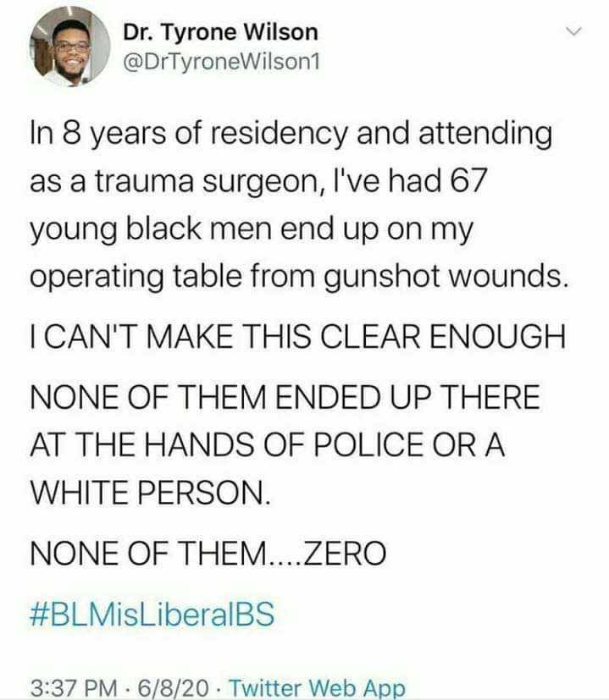
Task: Open the Twitter Web App source link
Action: click(x=318, y=688)
